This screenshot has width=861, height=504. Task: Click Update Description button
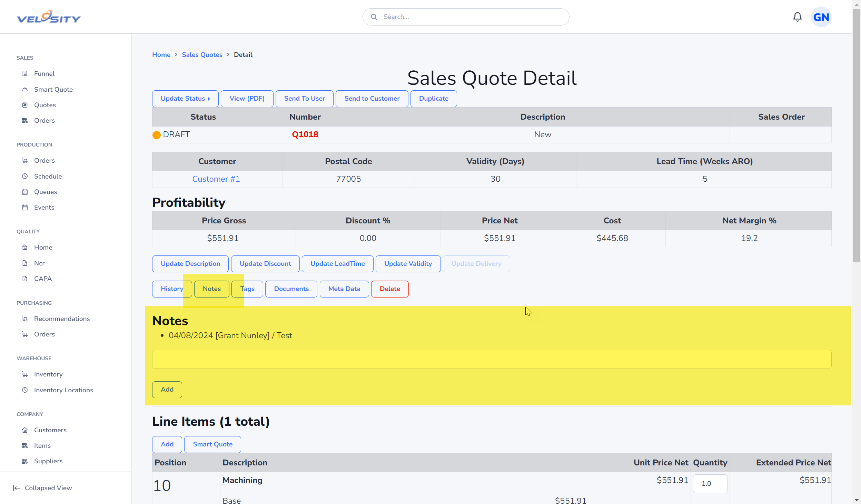coord(190,264)
